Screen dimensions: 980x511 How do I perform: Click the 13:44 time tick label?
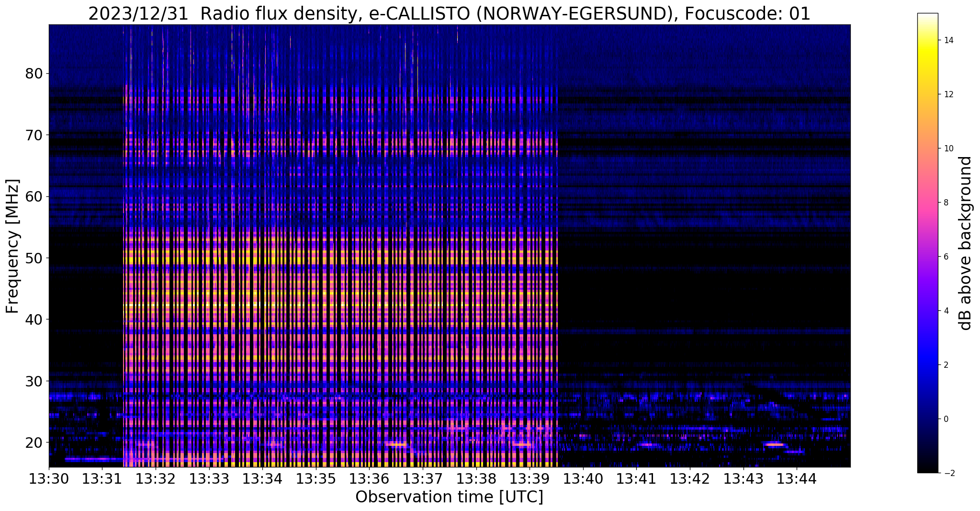pyautogui.click(x=797, y=479)
